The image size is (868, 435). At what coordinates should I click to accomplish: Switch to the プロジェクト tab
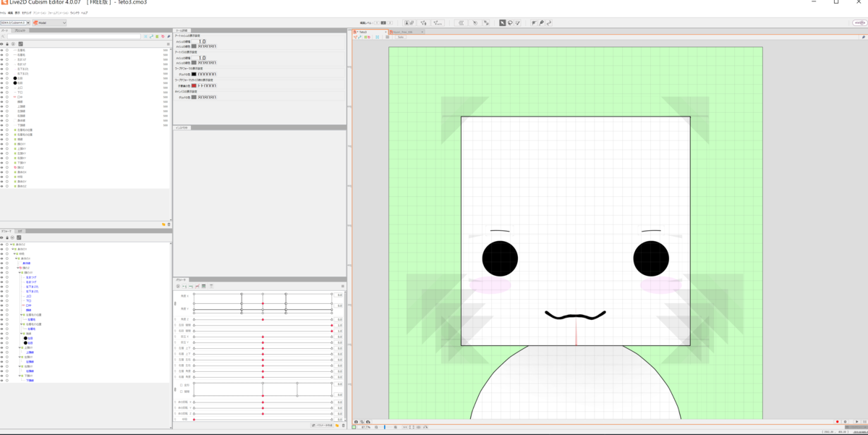[x=20, y=31]
